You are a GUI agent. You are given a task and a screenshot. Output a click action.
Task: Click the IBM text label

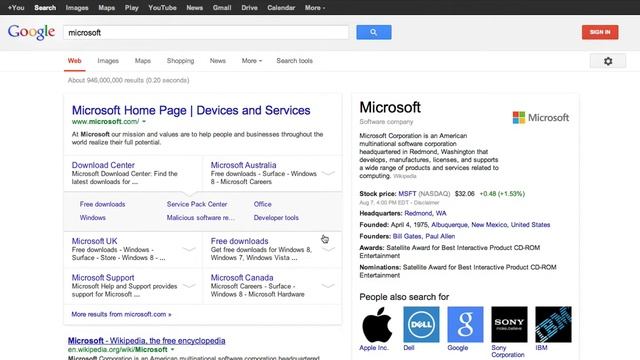pyautogui.click(x=541, y=348)
